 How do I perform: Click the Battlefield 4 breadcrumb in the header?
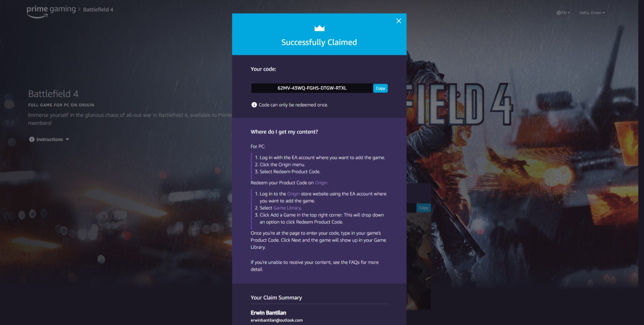[x=98, y=10]
